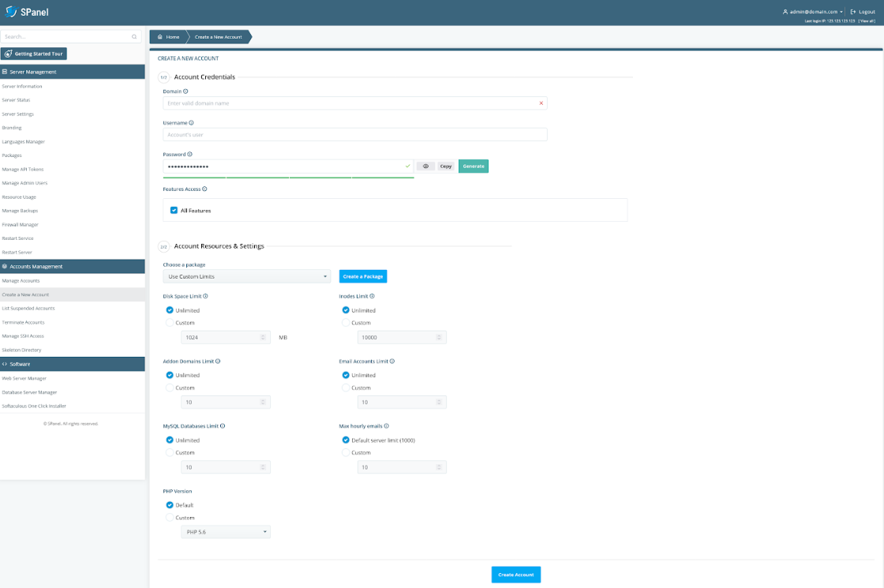The width and height of the screenshot is (884, 588).
Task: Open the admin@domain.com account menu
Action: pos(811,11)
